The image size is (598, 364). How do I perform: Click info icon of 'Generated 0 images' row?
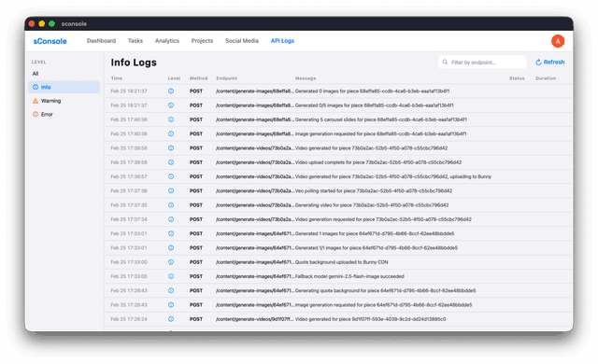tap(171, 91)
